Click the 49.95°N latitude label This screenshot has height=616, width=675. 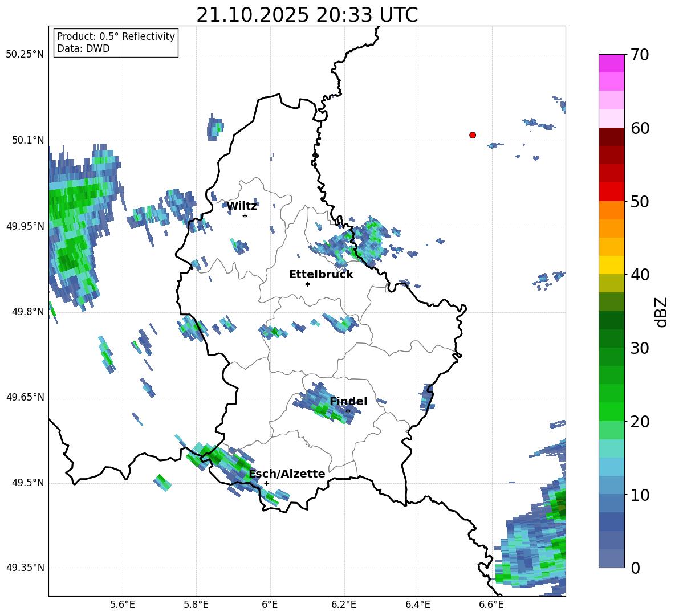tap(25, 226)
